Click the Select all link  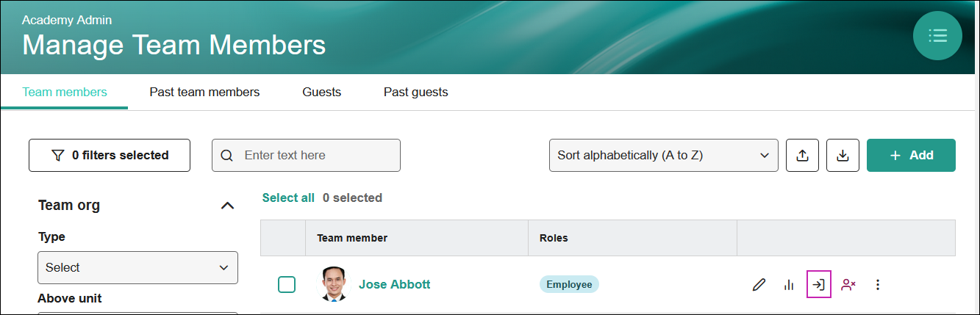click(x=288, y=198)
